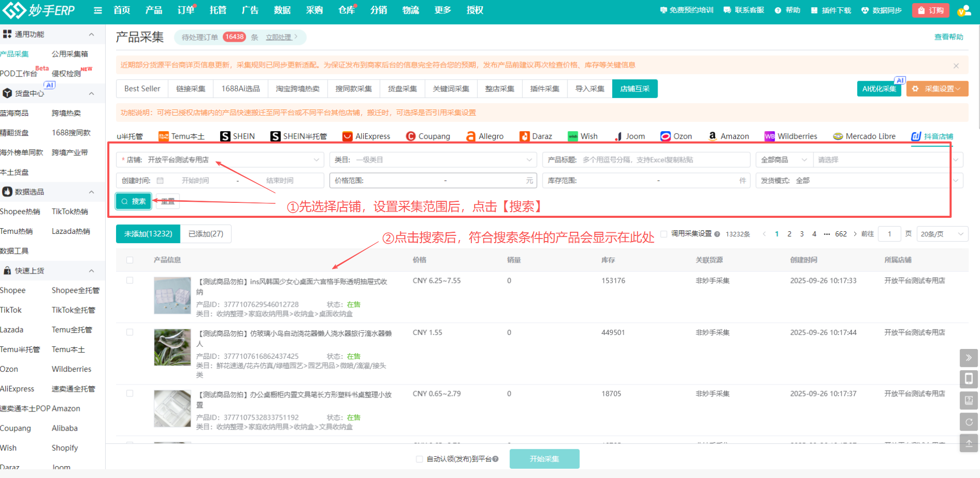Viewport: 980px width, 478px height.
Task: Toggle the hamburger menu icon
Action: coord(98,10)
